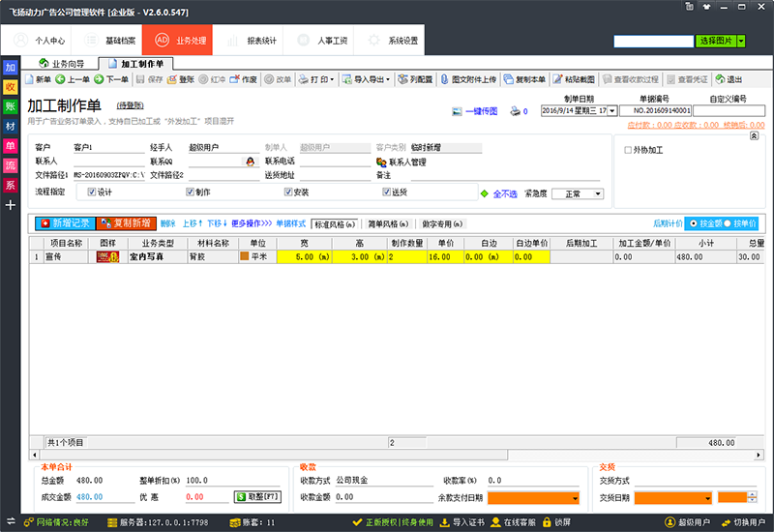The image size is (774, 532).
Task: Select the 按单价 radio option
Action: 727,223
